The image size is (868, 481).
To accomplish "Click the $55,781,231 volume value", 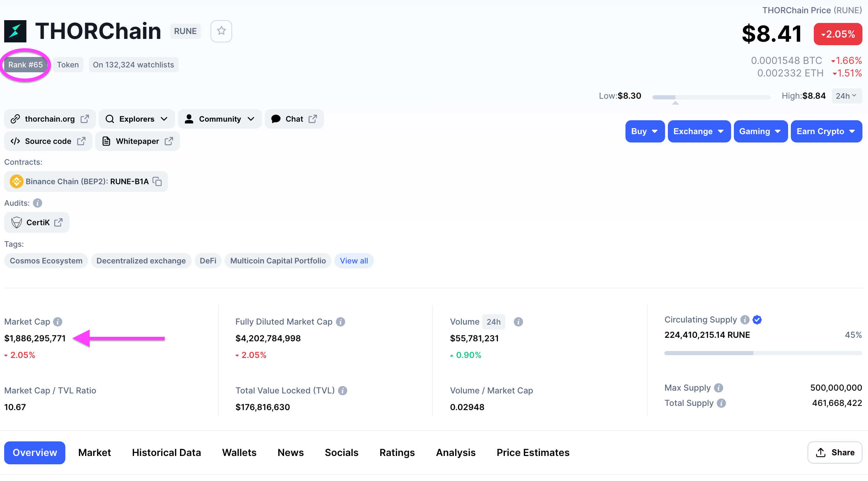I will [x=474, y=339].
